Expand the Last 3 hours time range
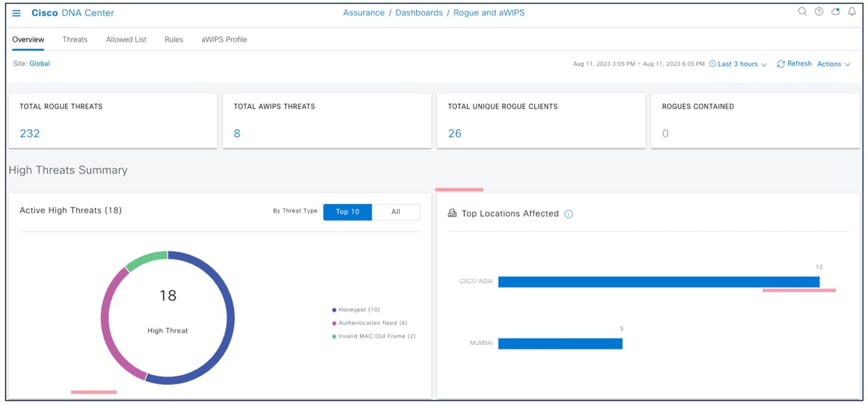This screenshot has width=868, height=405. click(742, 64)
